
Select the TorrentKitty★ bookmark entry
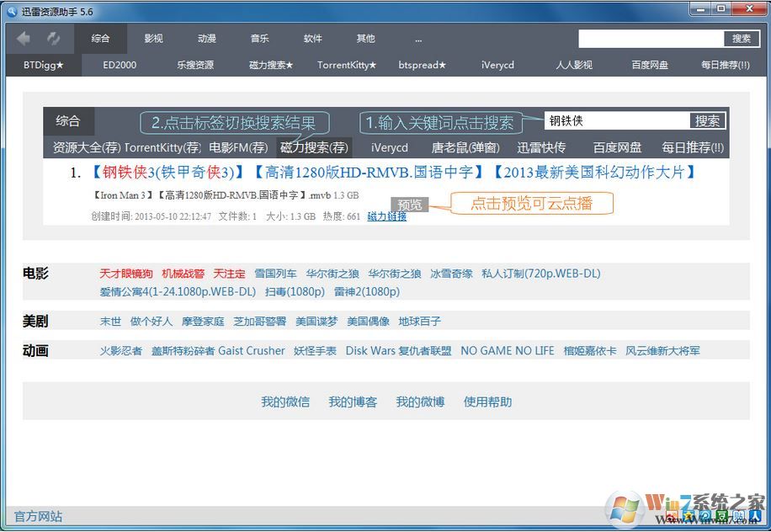(346, 64)
